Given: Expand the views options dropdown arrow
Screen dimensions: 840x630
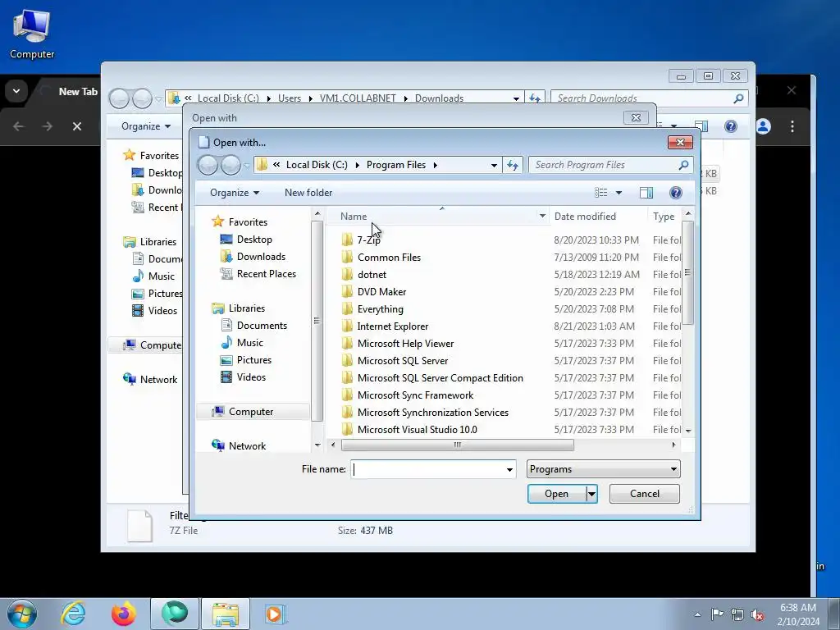Looking at the screenshot, I should [x=619, y=192].
